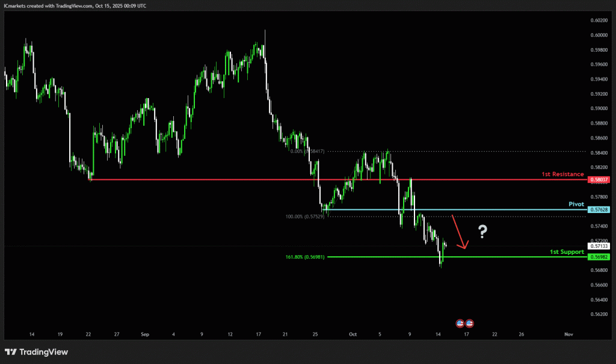Click the 161.80% Fibonacci level label
616x364 pixels.
305,257
